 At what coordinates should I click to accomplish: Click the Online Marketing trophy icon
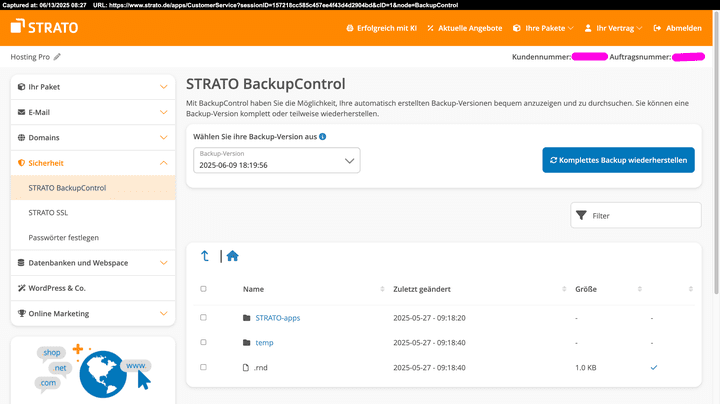point(21,313)
